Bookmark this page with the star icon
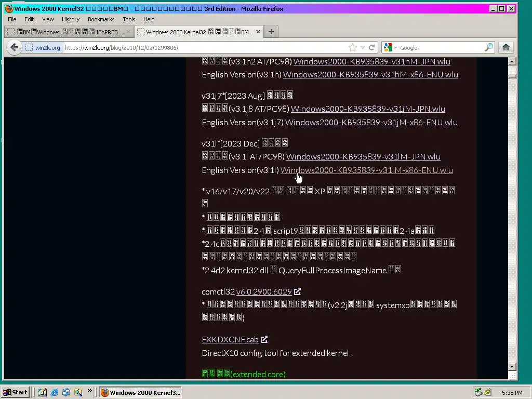Screen dimensions: 532x399 pyautogui.click(x=353, y=47)
